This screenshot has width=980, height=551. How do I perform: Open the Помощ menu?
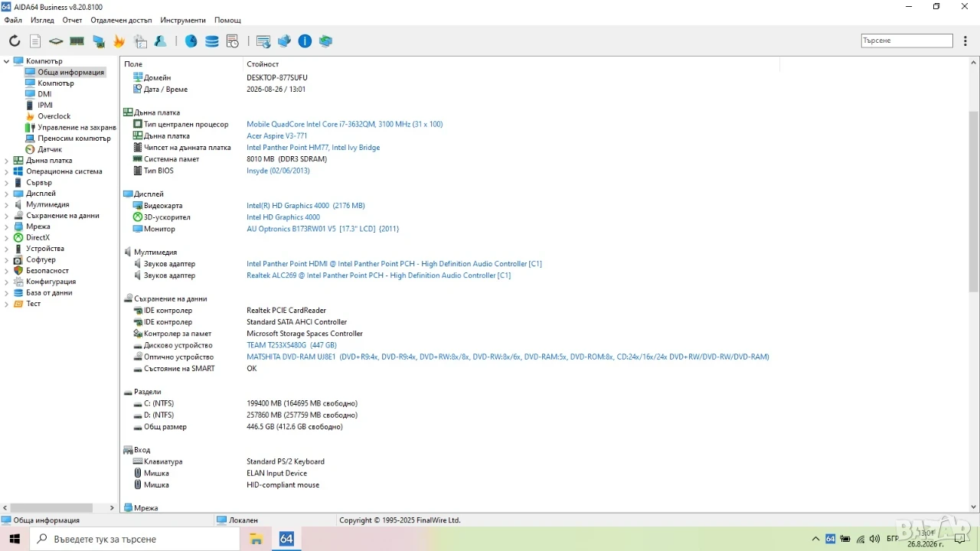[x=227, y=20]
